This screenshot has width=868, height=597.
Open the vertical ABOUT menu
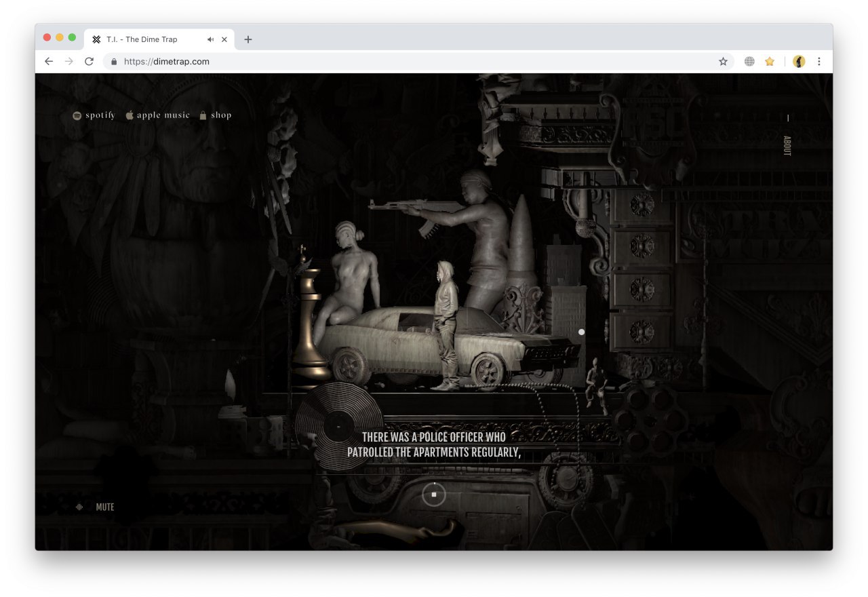787,146
